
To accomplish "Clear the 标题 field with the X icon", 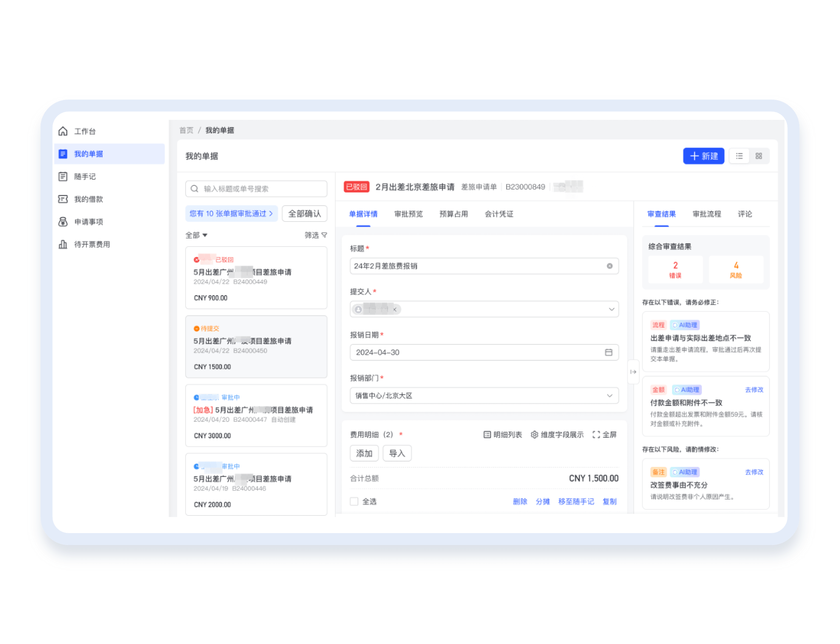I will pyautogui.click(x=609, y=266).
